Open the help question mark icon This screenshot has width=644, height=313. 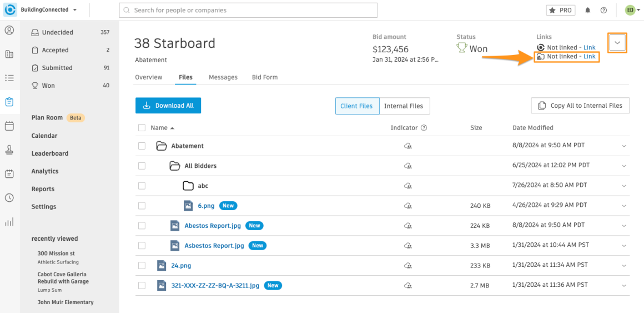pos(603,10)
